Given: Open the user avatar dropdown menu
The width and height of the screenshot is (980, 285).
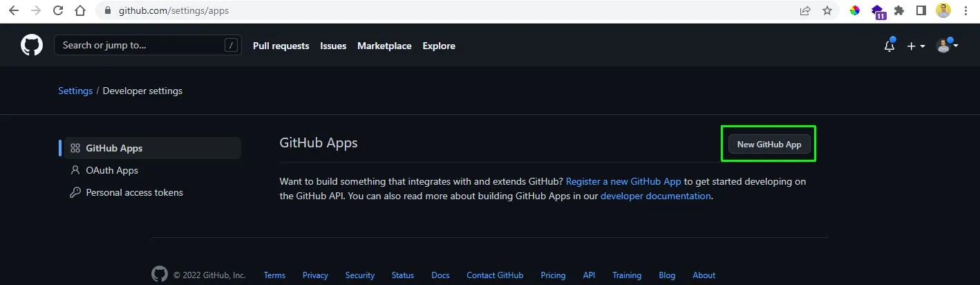Looking at the screenshot, I should click(947, 46).
